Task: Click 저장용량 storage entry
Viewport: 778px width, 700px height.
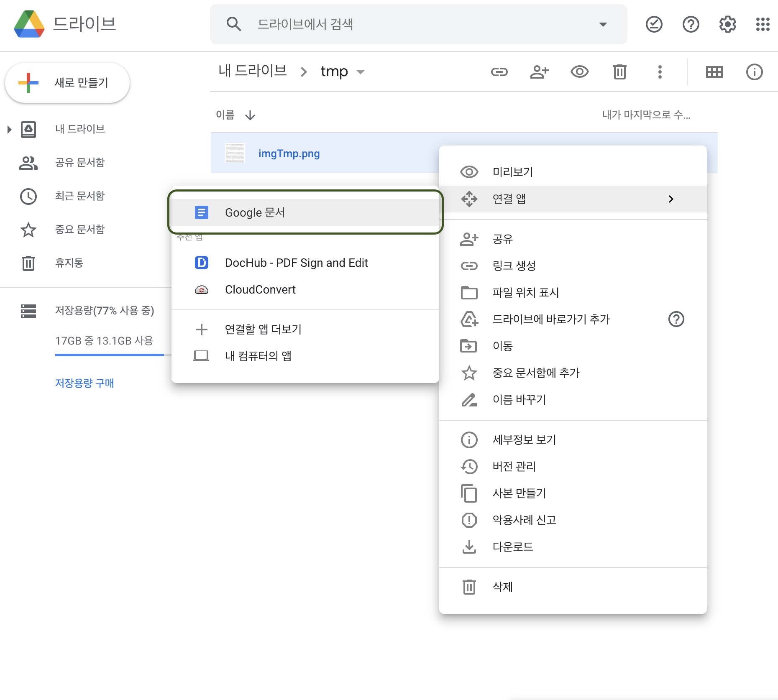Action: point(105,311)
